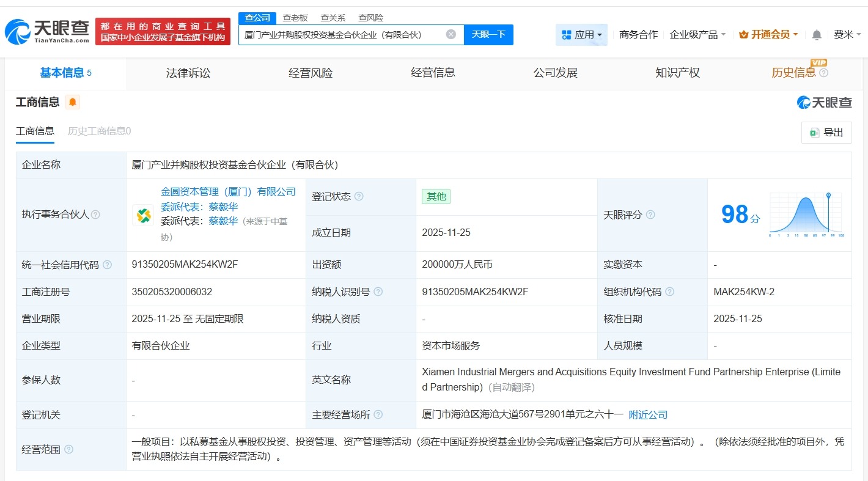Click the help icon next to 天眼评分

click(x=650, y=215)
